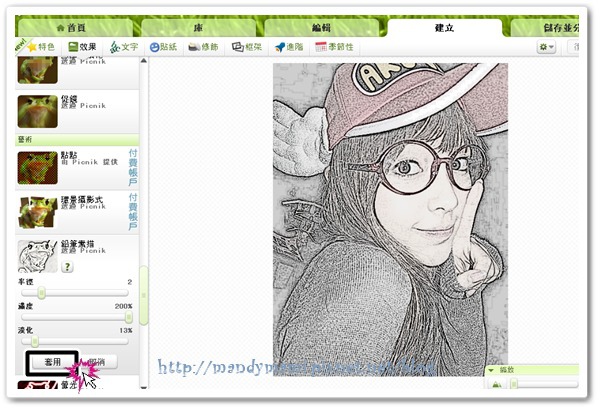Click on the 淡化 fade slider
This screenshot has width=600, height=410.
pyautogui.click(x=75, y=341)
